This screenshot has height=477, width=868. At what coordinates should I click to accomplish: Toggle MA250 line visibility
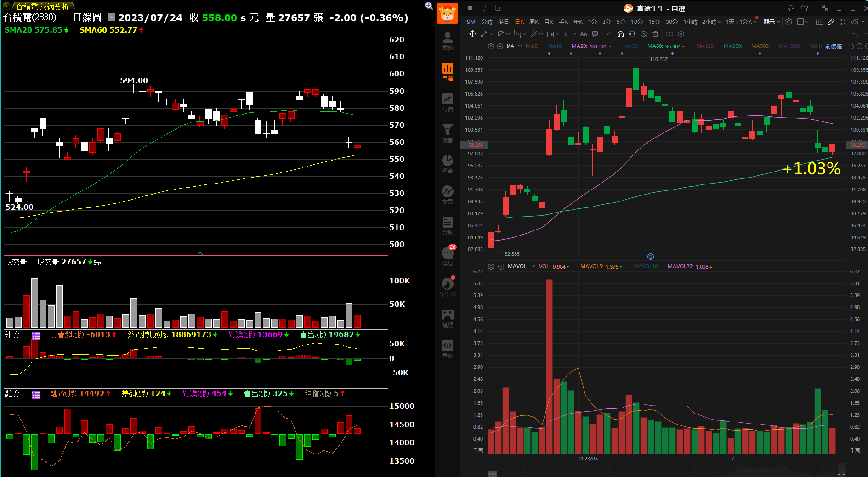click(733, 46)
